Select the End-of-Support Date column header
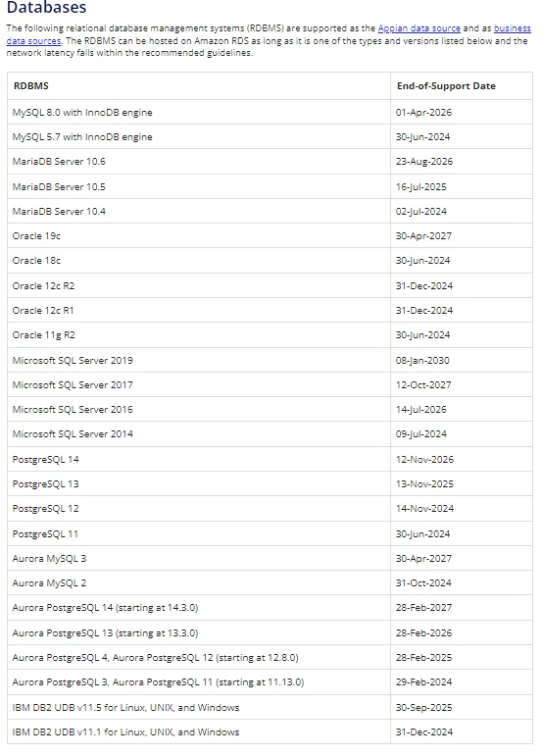Viewport: 542px width, 756px height. (462, 86)
